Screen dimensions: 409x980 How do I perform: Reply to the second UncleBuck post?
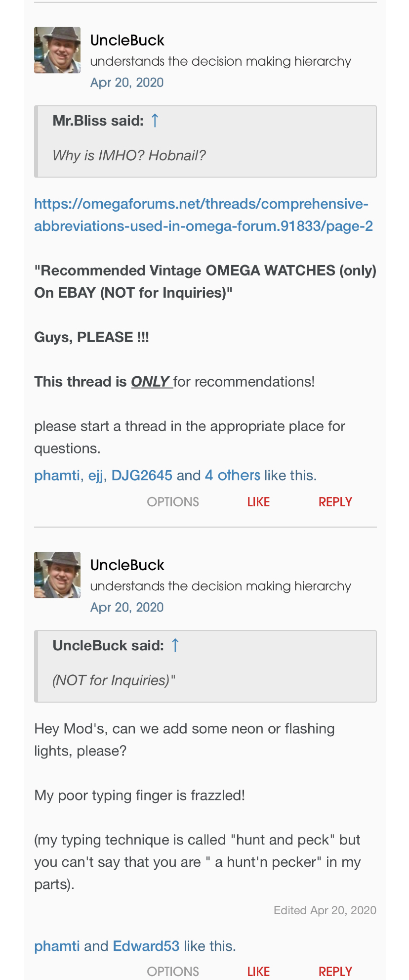(335, 972)
